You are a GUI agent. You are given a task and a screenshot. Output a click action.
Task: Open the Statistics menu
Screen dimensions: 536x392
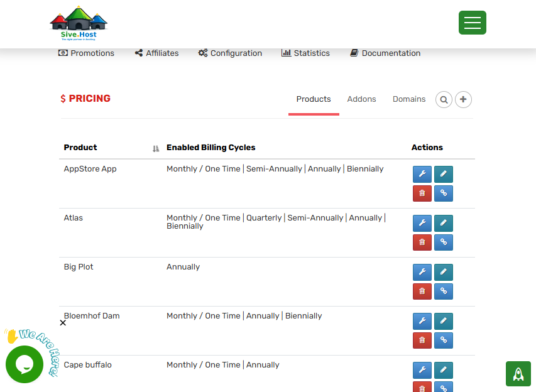point(305,53)
